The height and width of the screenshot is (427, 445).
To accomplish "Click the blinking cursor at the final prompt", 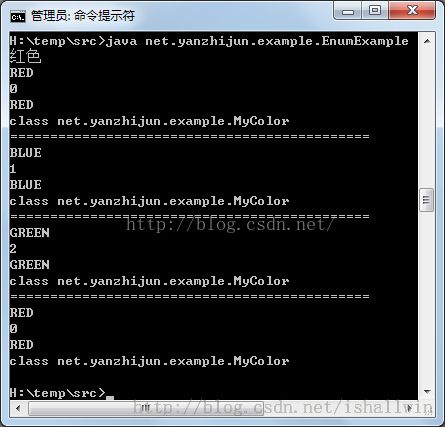I will coord(110,398).
